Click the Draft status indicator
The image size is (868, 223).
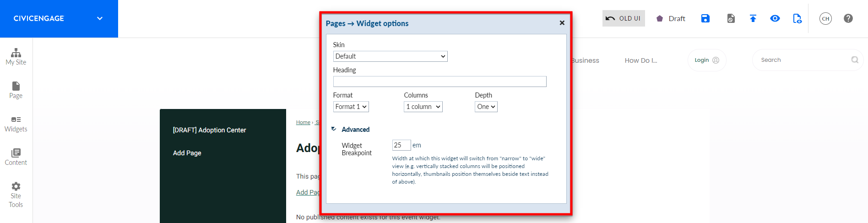(671, 18)
